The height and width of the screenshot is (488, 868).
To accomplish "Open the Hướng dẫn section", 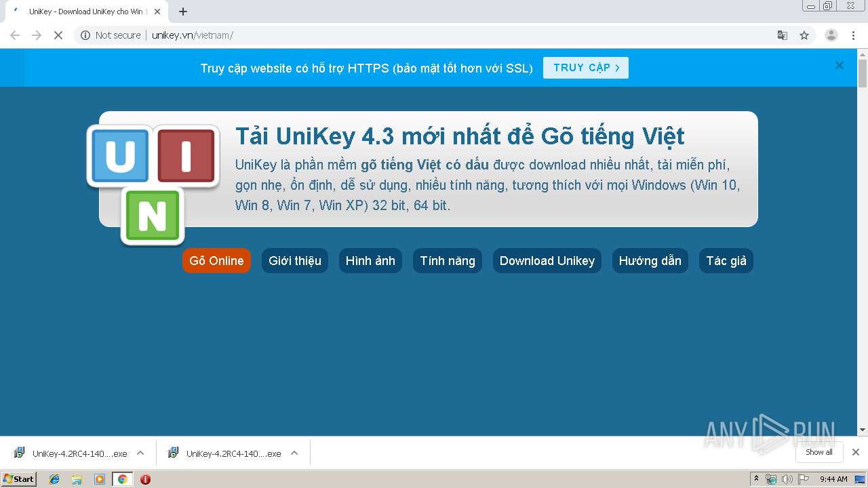I will tap(650, 261).
